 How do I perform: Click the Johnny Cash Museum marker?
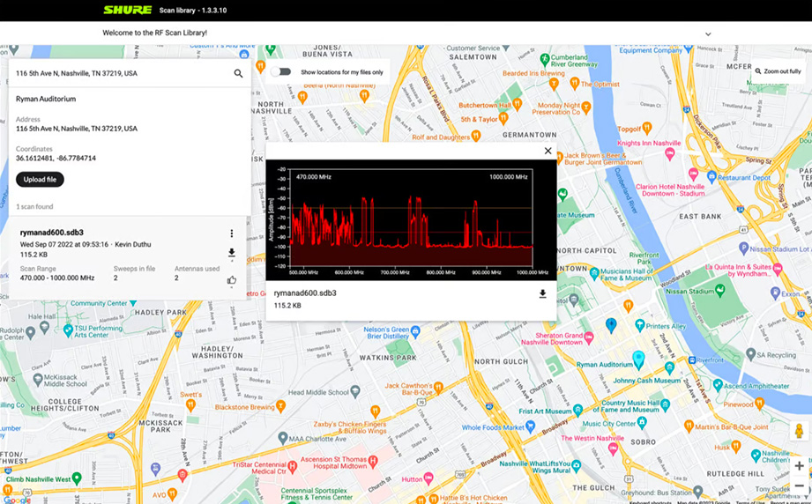click(670, 368)
